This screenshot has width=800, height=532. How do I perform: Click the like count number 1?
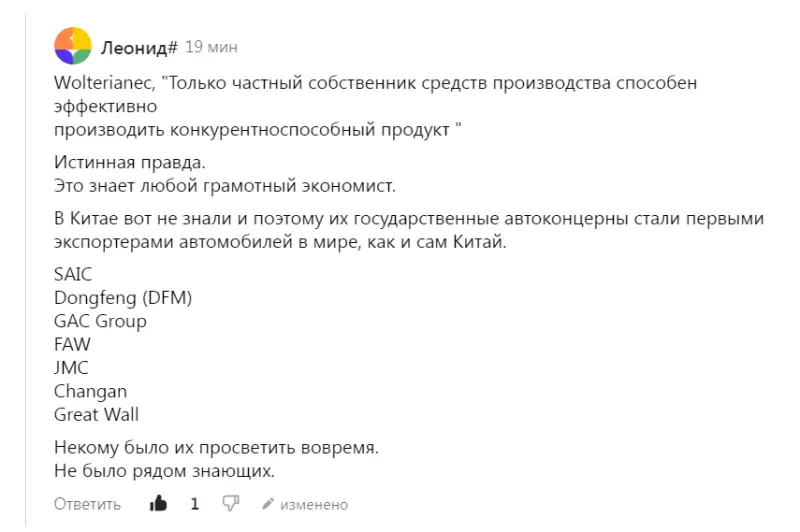tap(195, 504)
